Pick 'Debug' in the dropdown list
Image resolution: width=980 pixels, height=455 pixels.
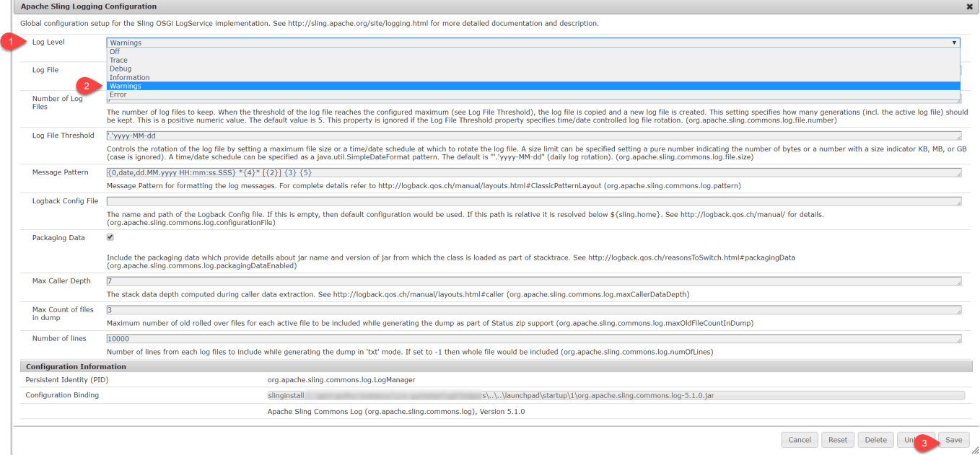point(121,69)
